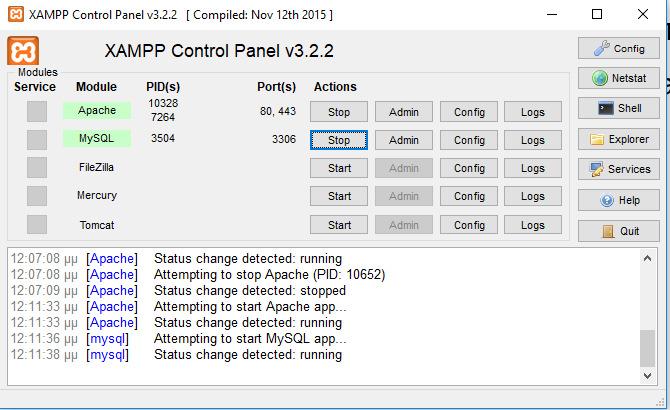
Task: Open the Mercury Logs menu
Action: [x=533, y=196]
